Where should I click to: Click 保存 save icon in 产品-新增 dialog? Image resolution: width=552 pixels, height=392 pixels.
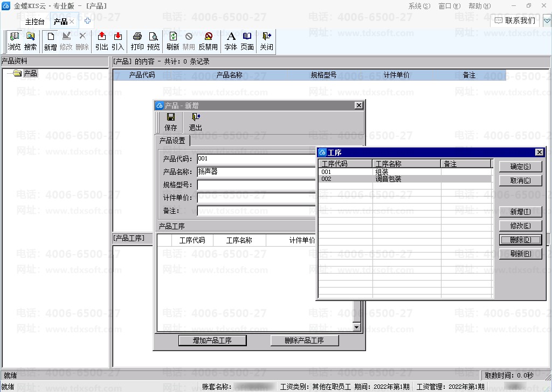coord(171,122)
